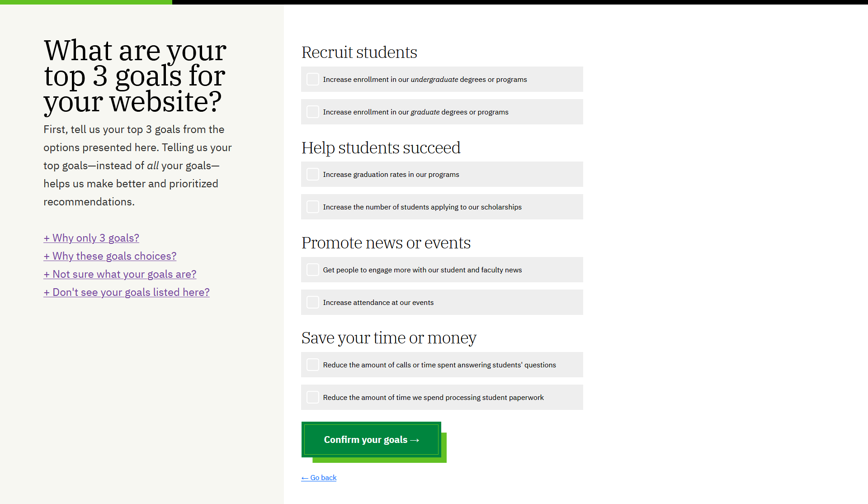Select the increase graduation rates checkbox
Viewport: 868px width, 504px height.
pos(312,174)
